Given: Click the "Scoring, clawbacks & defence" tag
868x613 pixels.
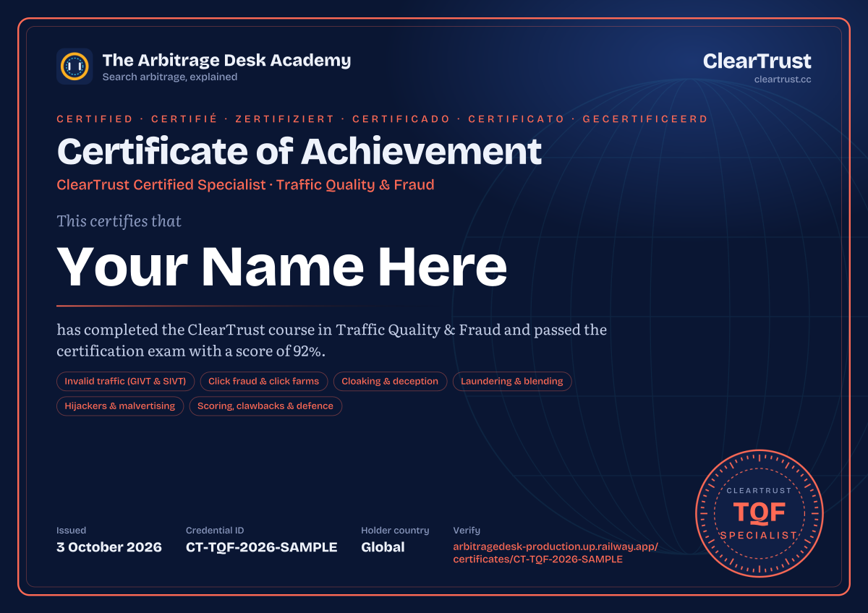Looking at the screenshot, I should 265,406.
